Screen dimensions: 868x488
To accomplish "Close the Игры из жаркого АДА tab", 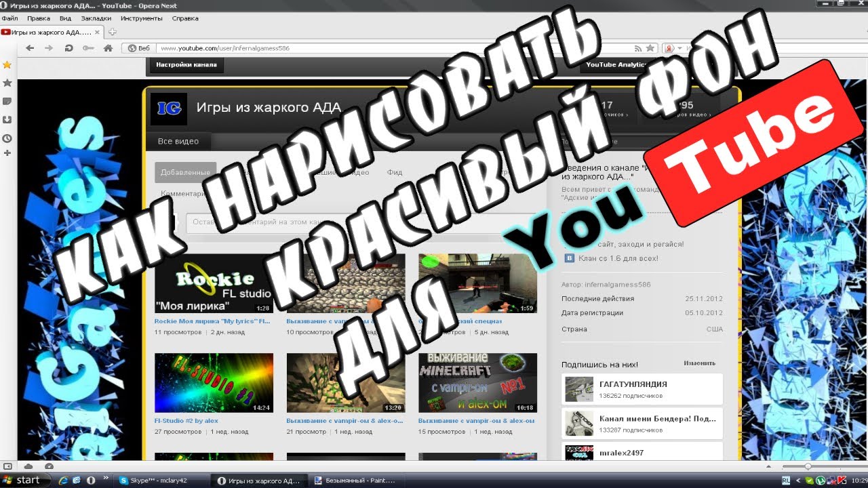I will click(x=96, y=32).
